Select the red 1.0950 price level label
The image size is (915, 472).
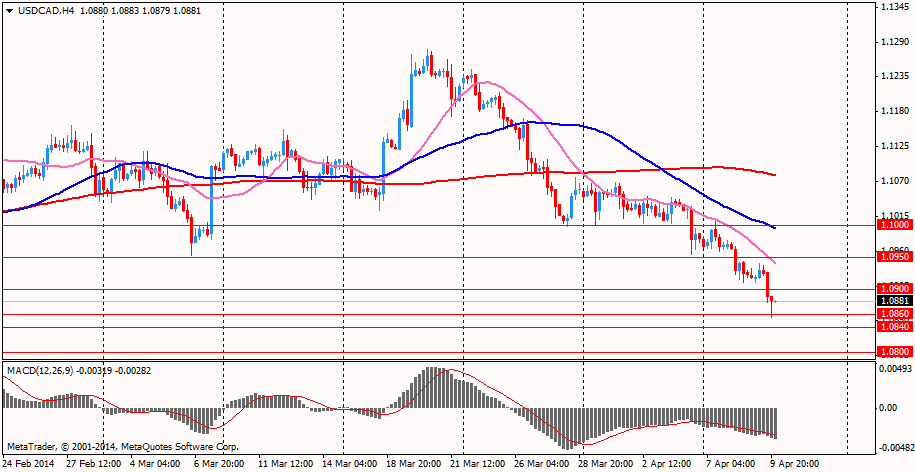893,257
